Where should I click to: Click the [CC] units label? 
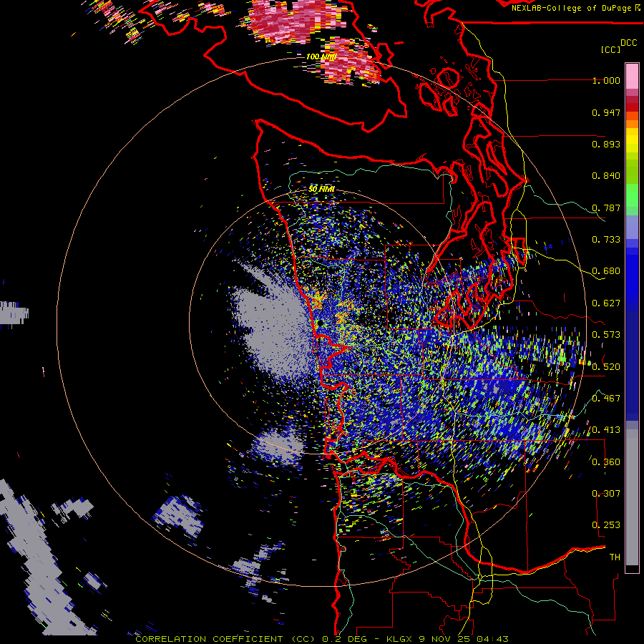610,49
